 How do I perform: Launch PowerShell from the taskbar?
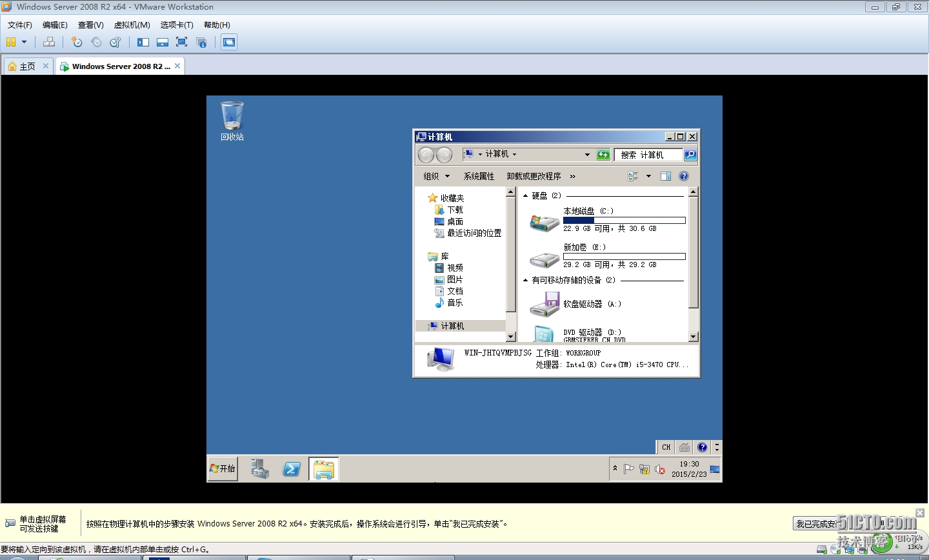click(x=292, y=469)
